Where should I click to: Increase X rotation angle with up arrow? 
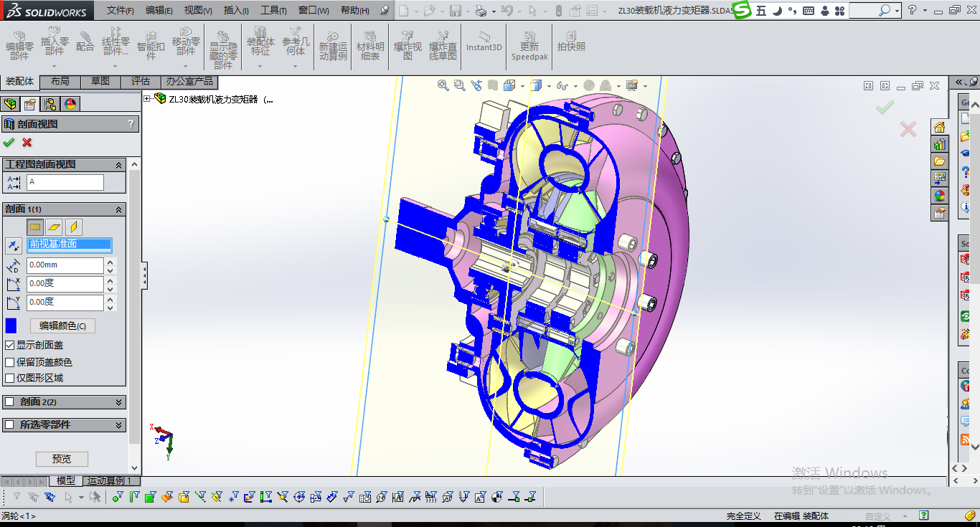click(x=110, y=280)
